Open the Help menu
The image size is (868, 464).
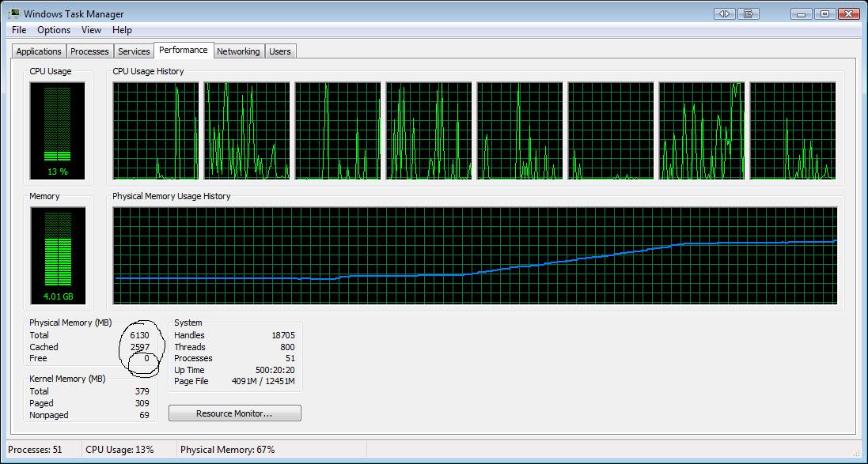pyautogui.click(x=122, y=30)
